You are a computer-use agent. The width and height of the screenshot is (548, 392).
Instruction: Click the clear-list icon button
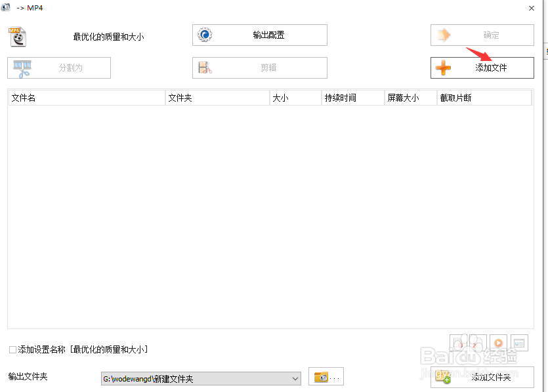point(478,343)
